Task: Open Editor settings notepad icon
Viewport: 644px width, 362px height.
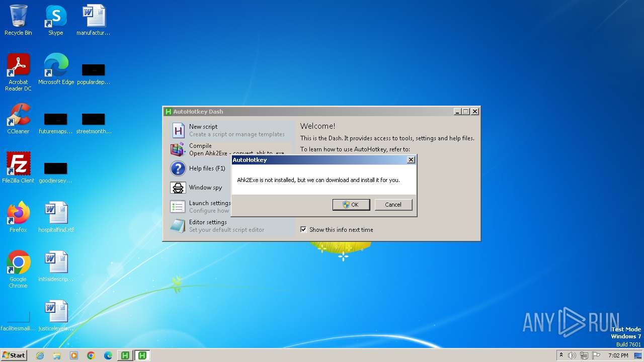Action: (178, 226)
